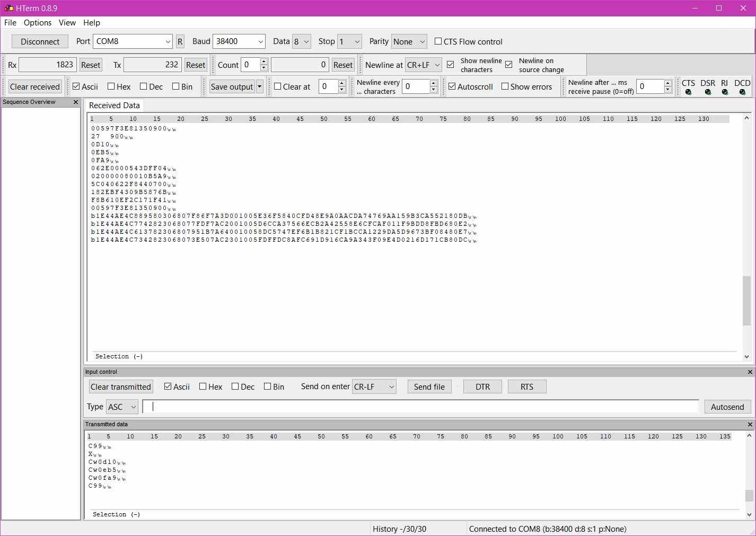Reset the Rx counter
Viewport: 756px width, 536px height.
click(x=91, y=65)
